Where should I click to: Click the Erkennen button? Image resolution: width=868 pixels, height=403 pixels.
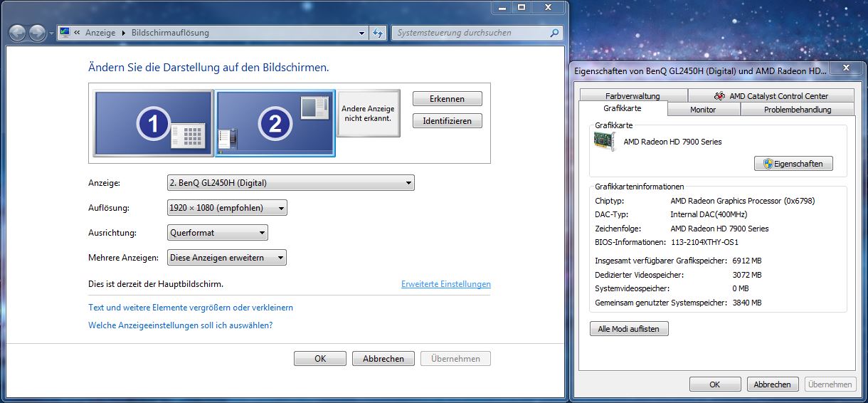(447, 99)
